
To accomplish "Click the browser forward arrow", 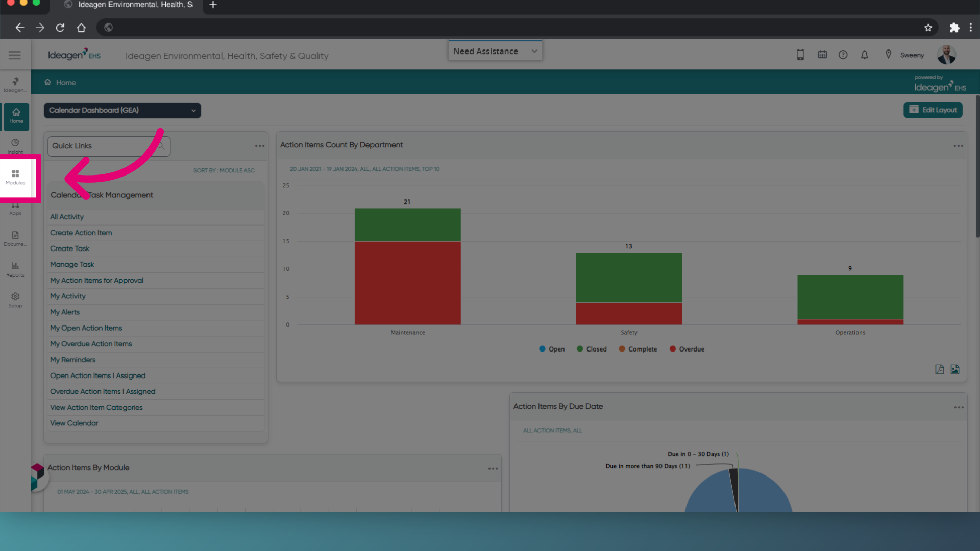I will 40,28.
